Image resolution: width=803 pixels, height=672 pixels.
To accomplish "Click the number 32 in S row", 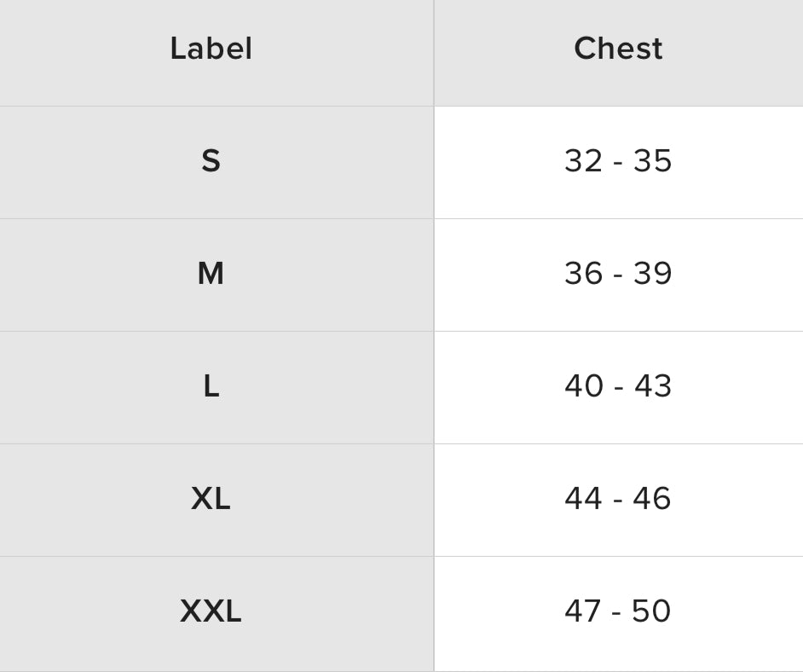I will [584, 161].
